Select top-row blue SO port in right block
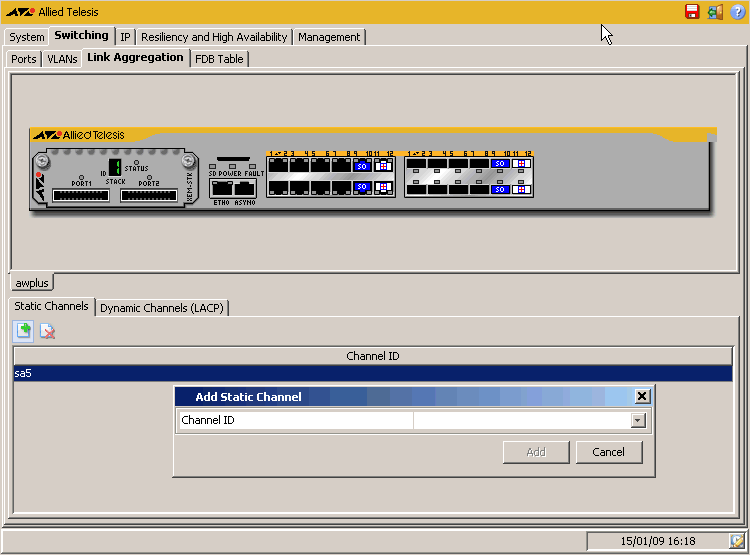The height and width of the screenshot is (555, 750). [500, 164]
